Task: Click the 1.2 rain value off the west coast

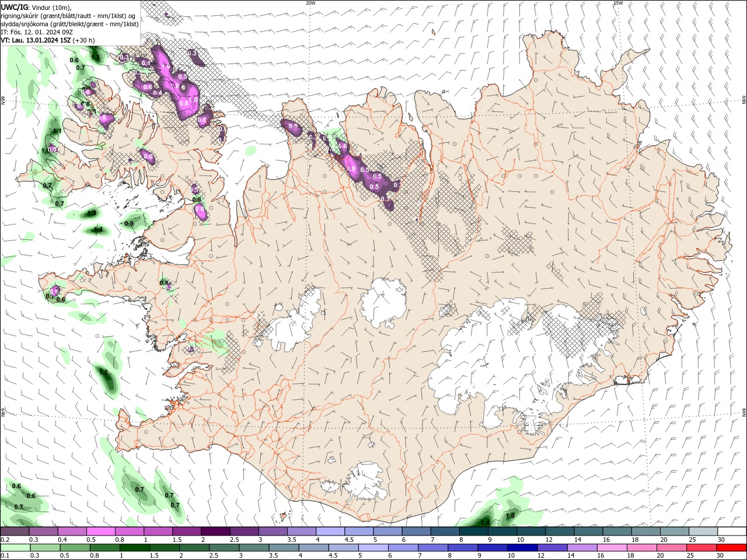Action: (103, 372)
